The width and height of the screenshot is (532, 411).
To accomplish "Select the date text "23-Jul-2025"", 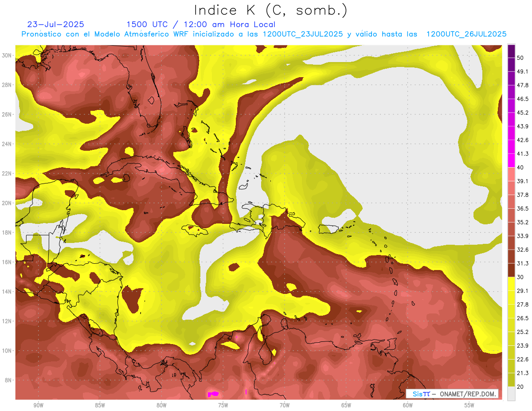I will pos(56,24).
